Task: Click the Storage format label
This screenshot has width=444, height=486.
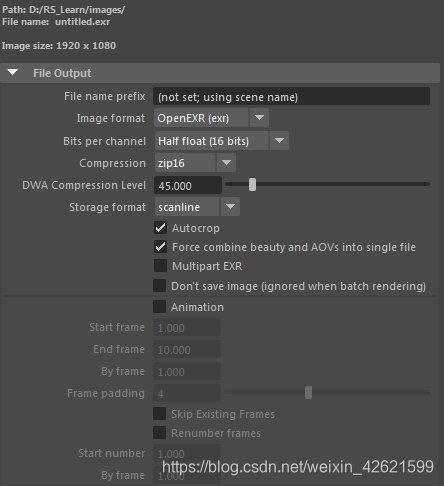Action: coord(107,207)
